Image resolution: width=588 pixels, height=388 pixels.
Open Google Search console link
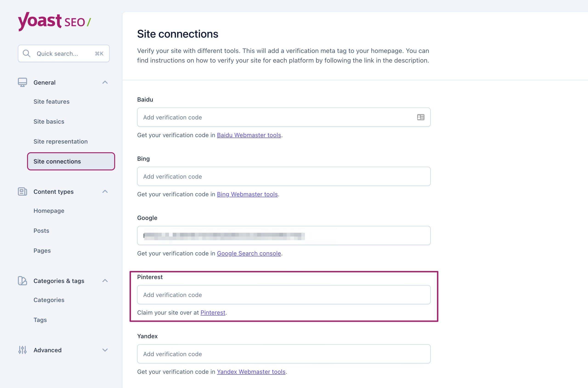(x=249, y=253)
